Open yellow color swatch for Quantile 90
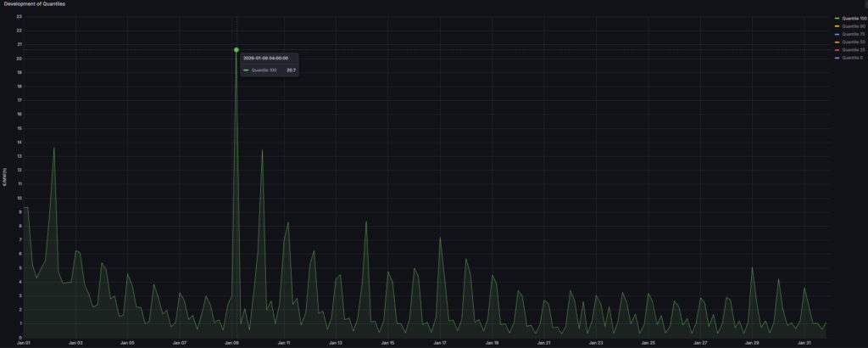 tap(837, 26)
